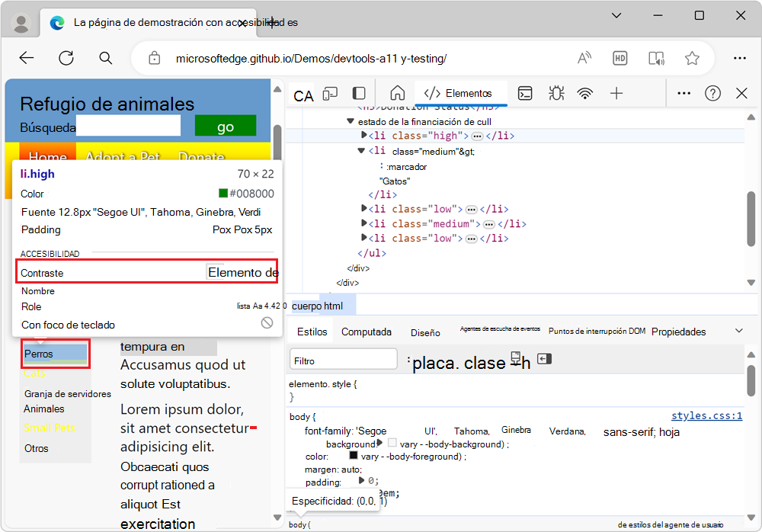Add a new tool with plus icon
762x532 pixels.
tap(616, 94)
